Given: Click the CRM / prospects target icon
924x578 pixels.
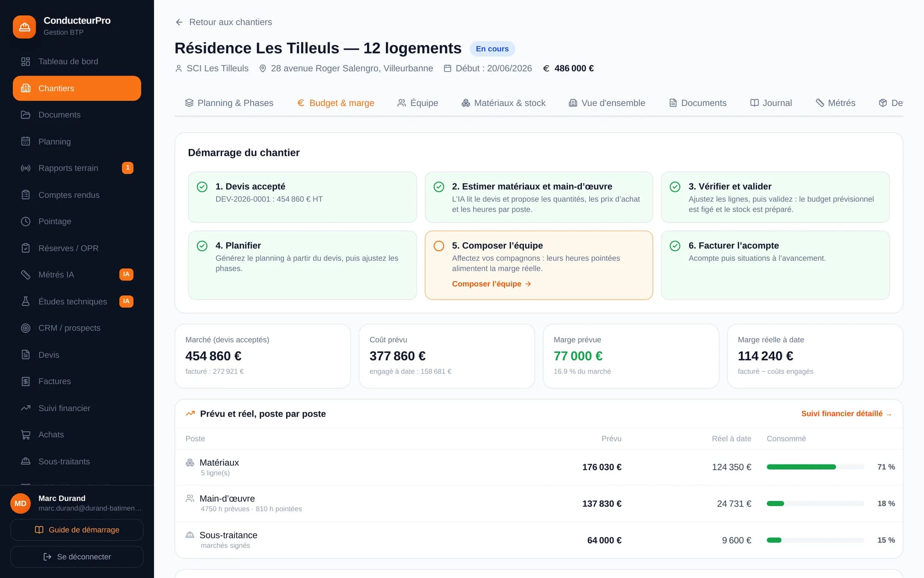Looking at the screenshot, I should [x=26, y=328].
